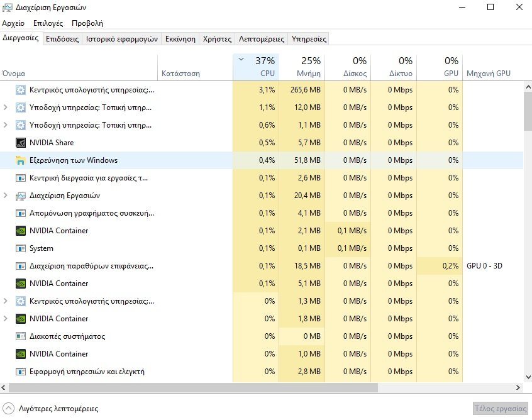Sort by the Δίκτυο column header
532x420 pixels.
[x=394, y=67]
